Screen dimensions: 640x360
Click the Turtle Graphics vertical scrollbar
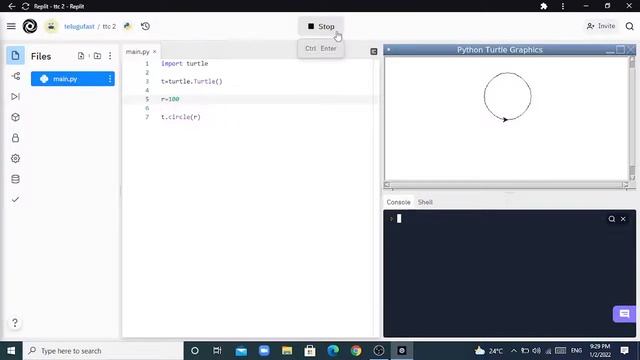pyautogui.click(x=632, y=118)
